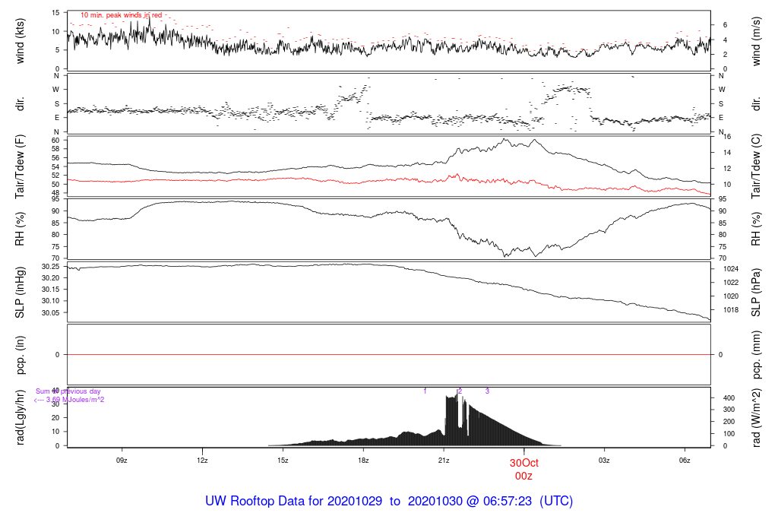This screenshot has width=778, height=532.
Task: Click the '30.05' pressure tick value
Action: point(51,313)
